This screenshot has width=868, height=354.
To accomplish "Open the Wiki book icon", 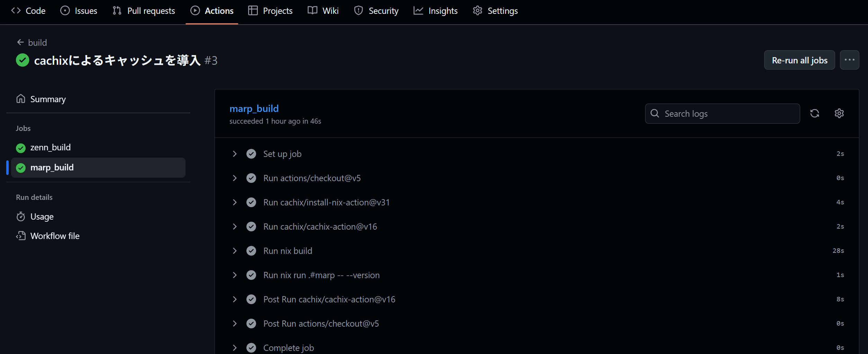I will coord(312,10).
